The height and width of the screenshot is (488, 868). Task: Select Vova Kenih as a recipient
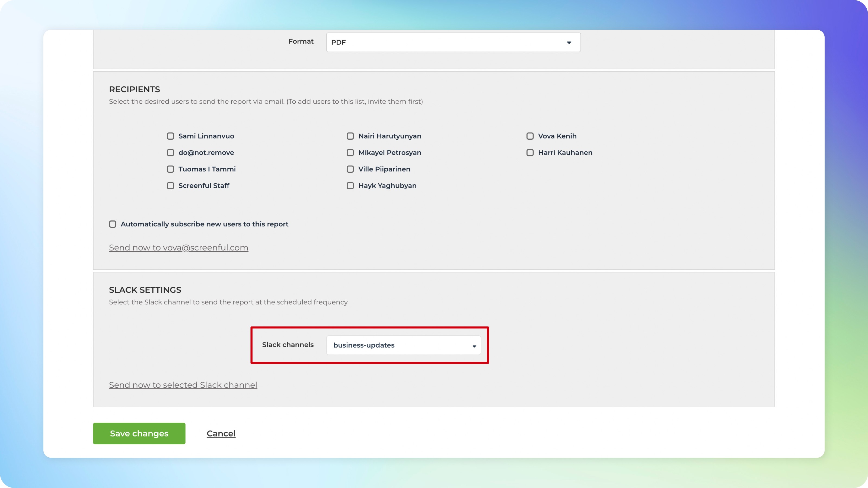(x=530, y=136)
